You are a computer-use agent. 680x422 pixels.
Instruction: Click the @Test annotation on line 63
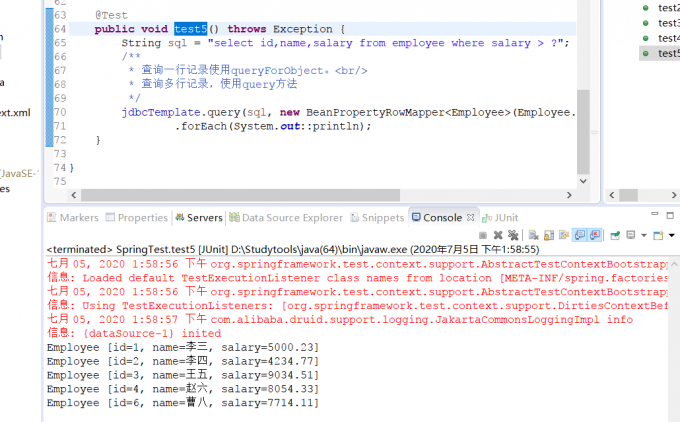[111, 15]
